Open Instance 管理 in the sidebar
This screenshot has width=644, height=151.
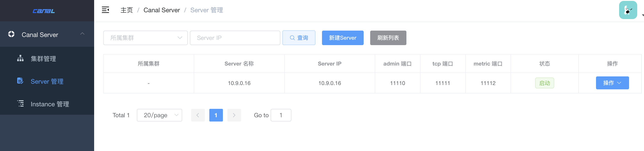pos(47,104)
